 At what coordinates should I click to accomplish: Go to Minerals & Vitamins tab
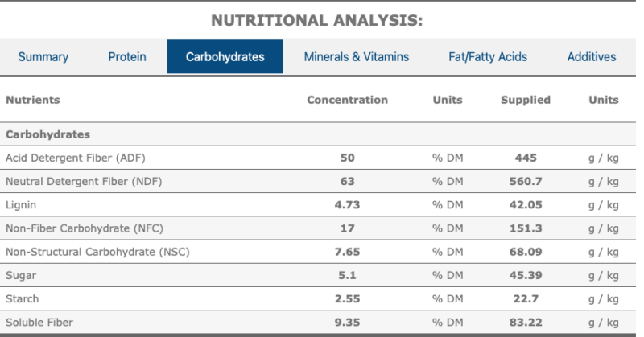click(x=357, y=57)
